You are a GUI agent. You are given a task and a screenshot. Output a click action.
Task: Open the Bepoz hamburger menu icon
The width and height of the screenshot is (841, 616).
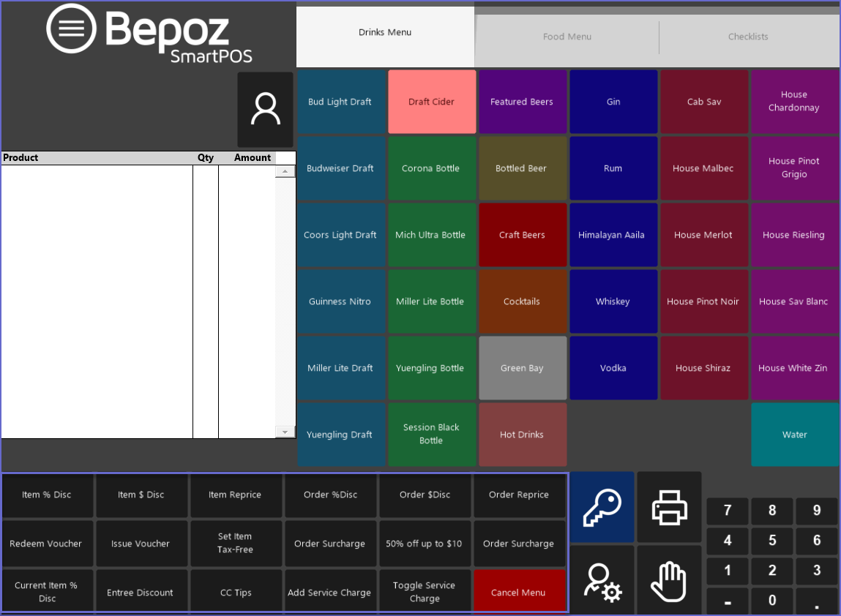[x=71, y=29]
